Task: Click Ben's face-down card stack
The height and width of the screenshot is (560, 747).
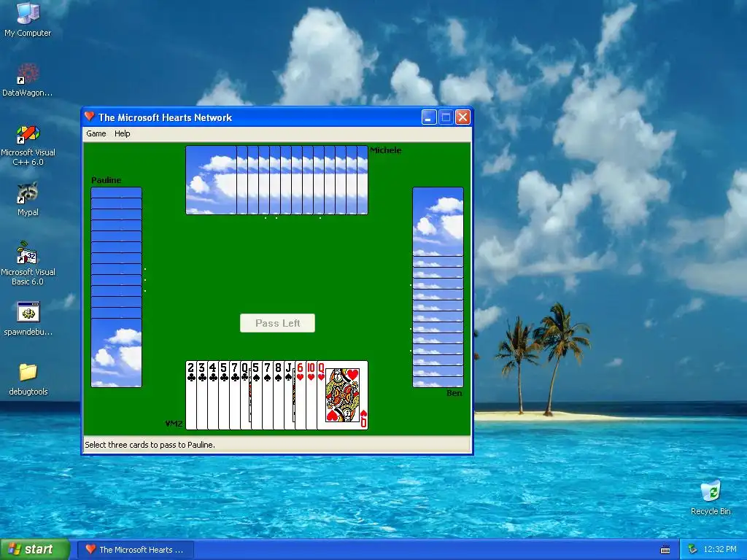Action: pyautogui.click(x=438, y=287)
